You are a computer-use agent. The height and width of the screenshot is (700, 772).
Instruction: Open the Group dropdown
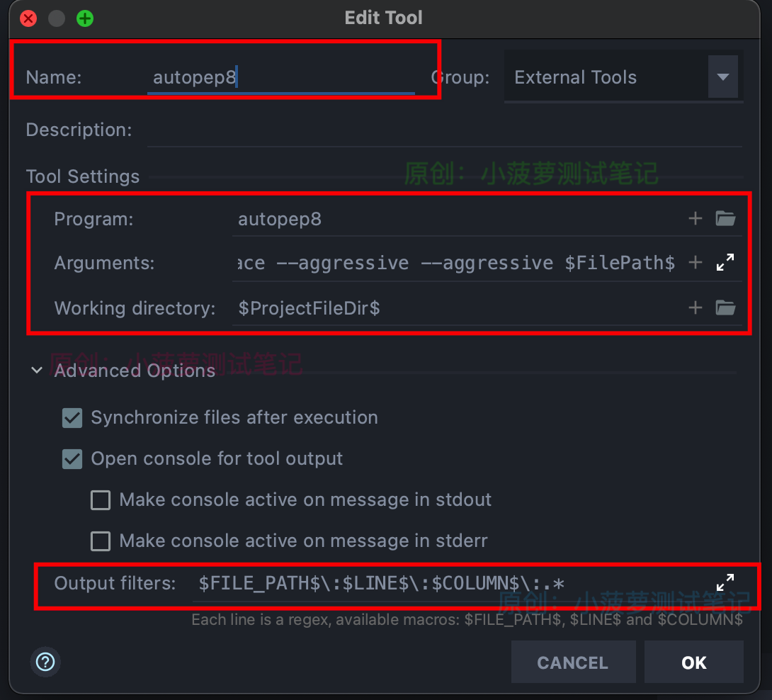(723, 77)
